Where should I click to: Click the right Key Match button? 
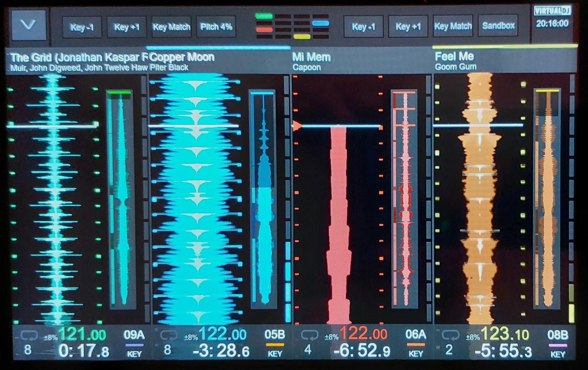[x=453, y=26]
